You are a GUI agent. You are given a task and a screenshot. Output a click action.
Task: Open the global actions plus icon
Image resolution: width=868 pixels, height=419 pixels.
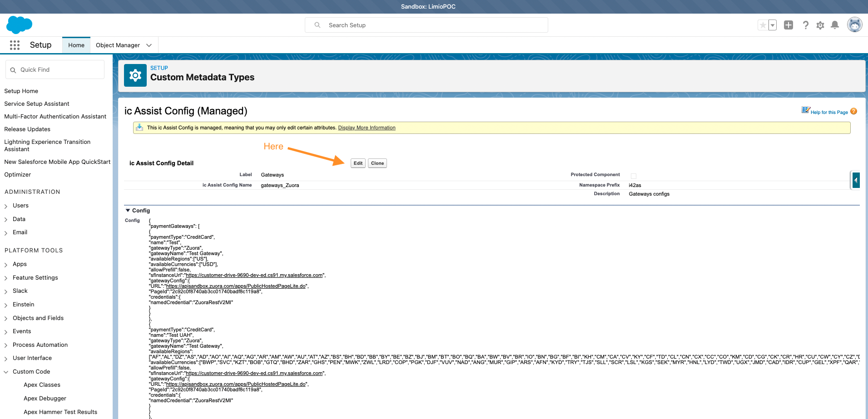click(x=789, y=25)
